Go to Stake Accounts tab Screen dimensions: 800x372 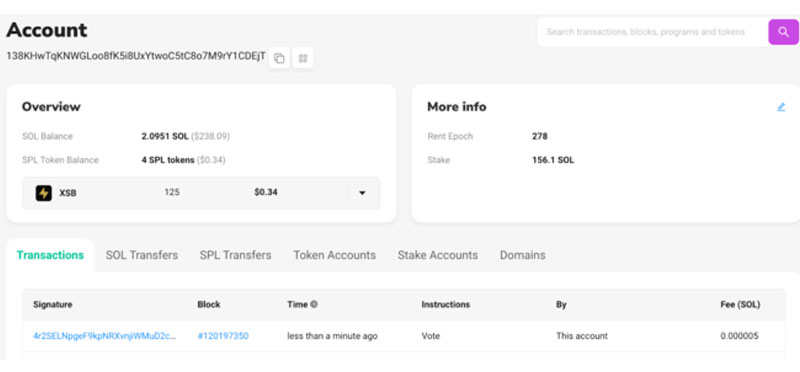pos(438,255)
